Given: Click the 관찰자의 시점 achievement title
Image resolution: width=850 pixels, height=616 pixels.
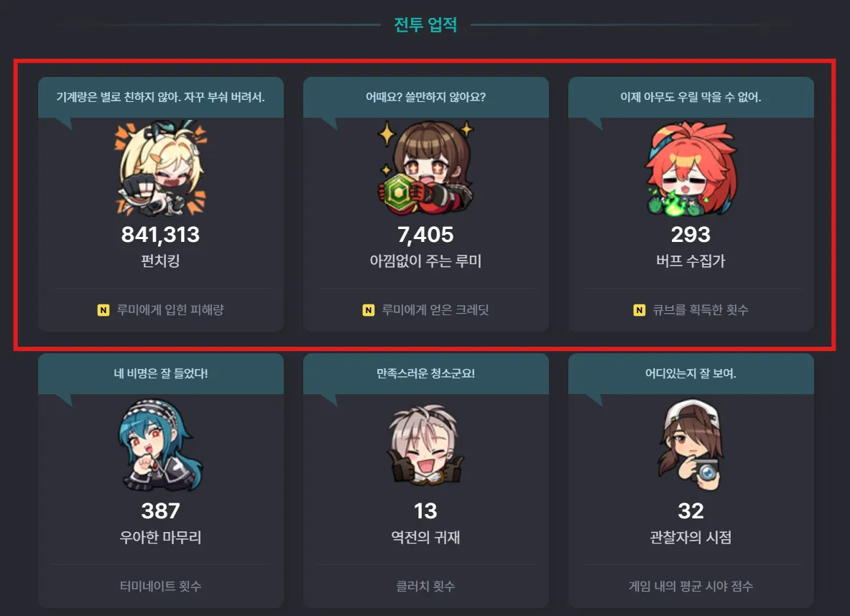Looking at the screenshot, I should pyautogui.click(x=690, y=538).
